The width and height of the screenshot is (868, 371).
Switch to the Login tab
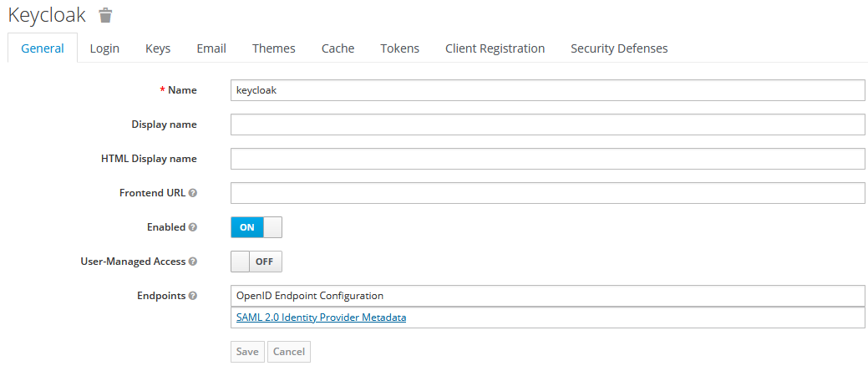[104, 48]
